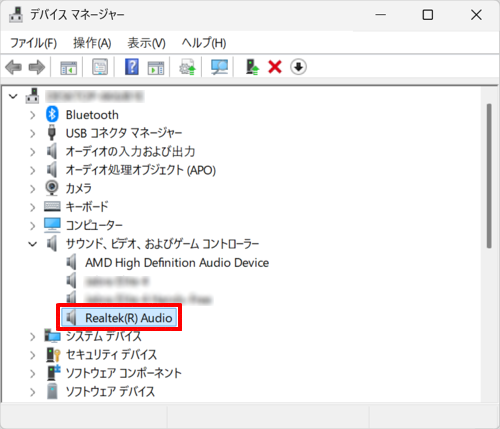This screenshot has width=500, height=429.
Task: Expand the セキュリティ デバイス category
Action: click(x=32, y=355)
